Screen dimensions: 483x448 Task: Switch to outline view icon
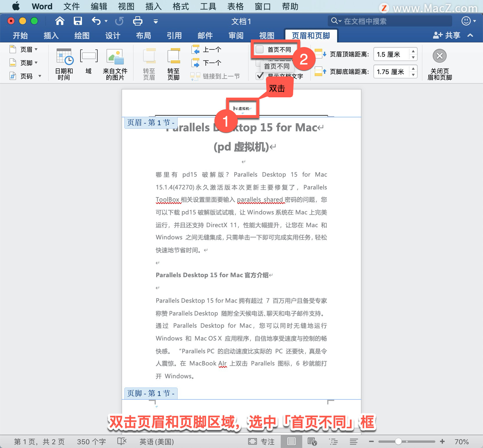click(333, 442)
